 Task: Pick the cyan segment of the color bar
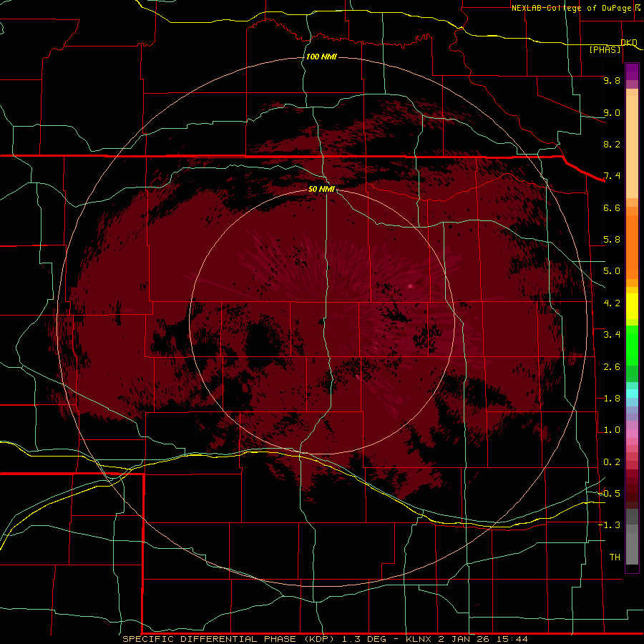(632, 394)
